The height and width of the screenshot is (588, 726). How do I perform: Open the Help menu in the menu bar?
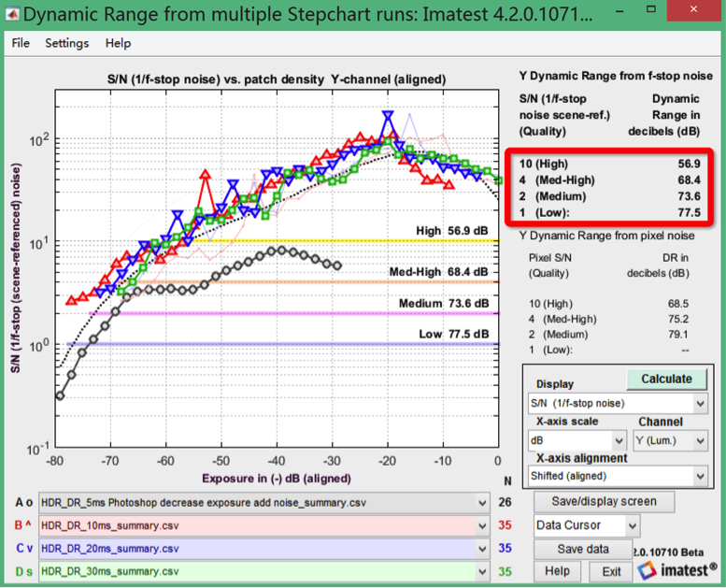click(x=118, y=43)
